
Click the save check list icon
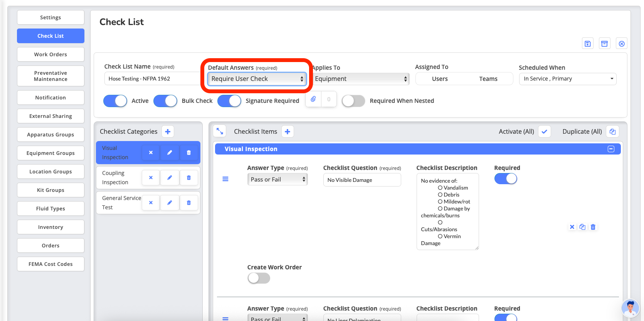[x=587, y=44]
